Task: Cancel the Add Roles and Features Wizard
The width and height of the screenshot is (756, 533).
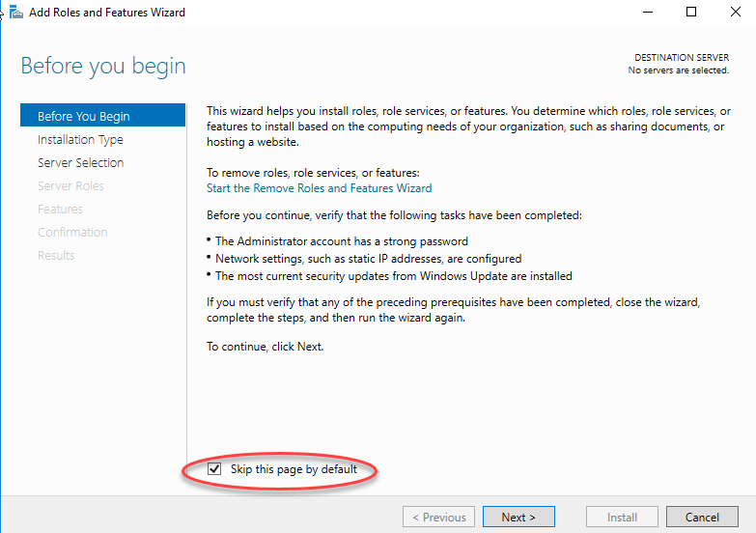Action: (x=702, y=518)
